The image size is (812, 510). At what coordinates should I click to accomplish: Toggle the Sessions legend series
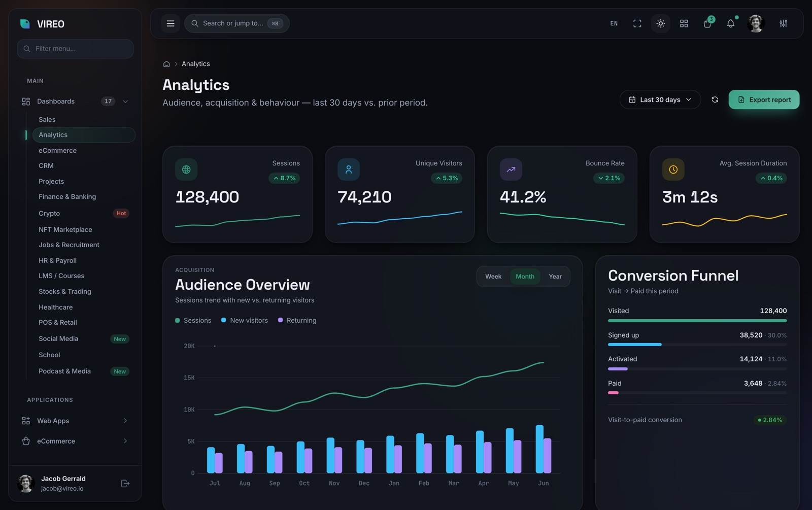click(193, 321)
